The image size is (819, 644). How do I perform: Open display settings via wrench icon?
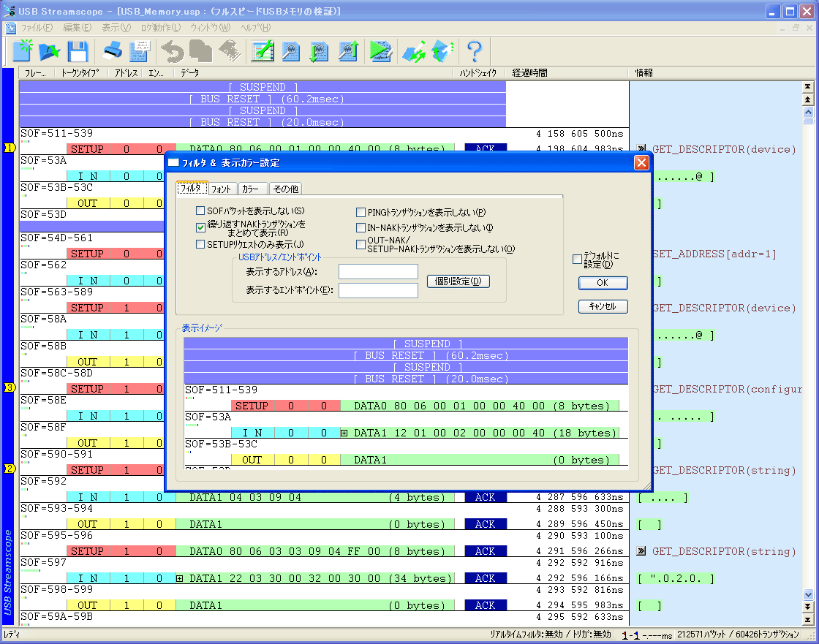[263, 51]
